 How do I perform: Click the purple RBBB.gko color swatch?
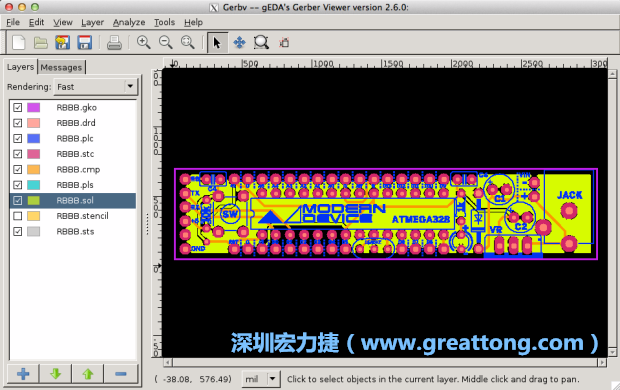[x=34, y=107]
